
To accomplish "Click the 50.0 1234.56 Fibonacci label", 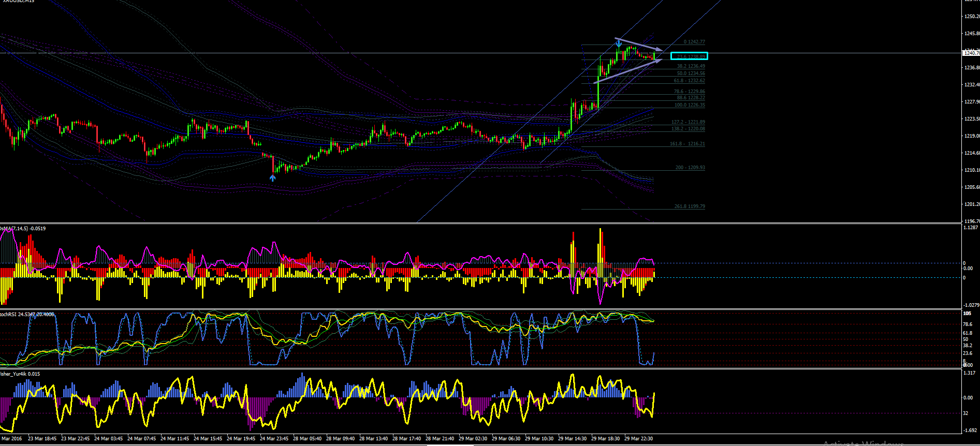I will [691, 73].
